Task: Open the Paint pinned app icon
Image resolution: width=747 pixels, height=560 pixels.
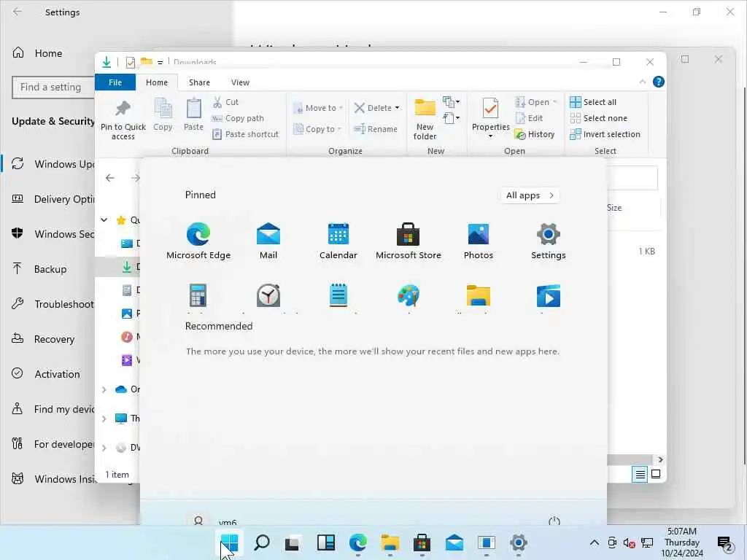Action: 409,296
